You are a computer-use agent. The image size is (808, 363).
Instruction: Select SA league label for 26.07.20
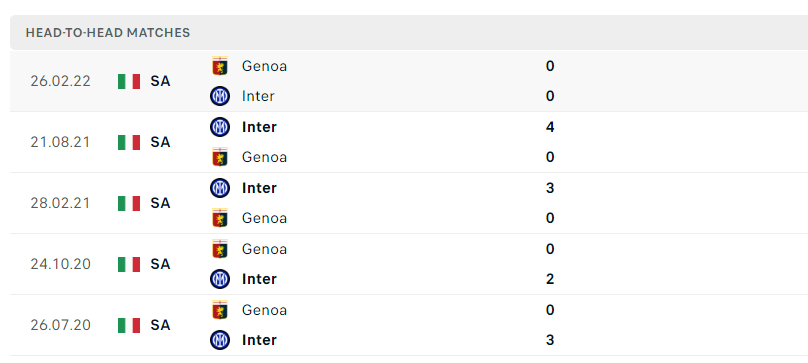[160, 325]
